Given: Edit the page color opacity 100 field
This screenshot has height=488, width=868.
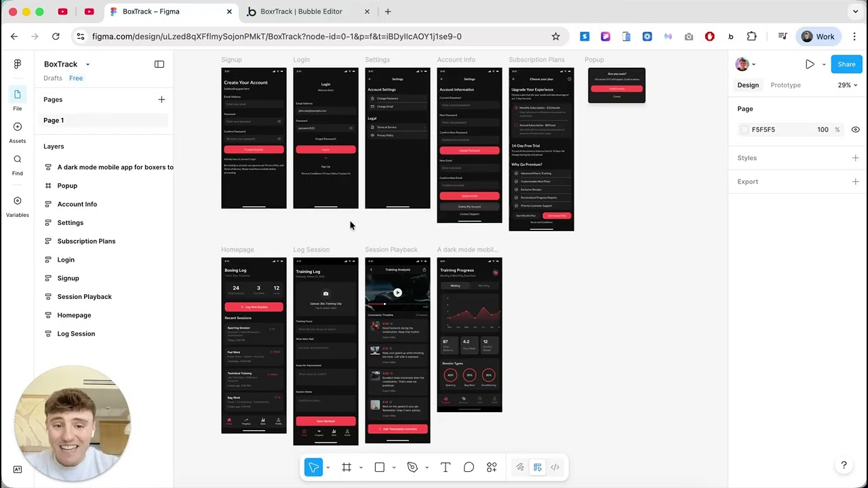Looking at the screenshot, I should 823,129.
